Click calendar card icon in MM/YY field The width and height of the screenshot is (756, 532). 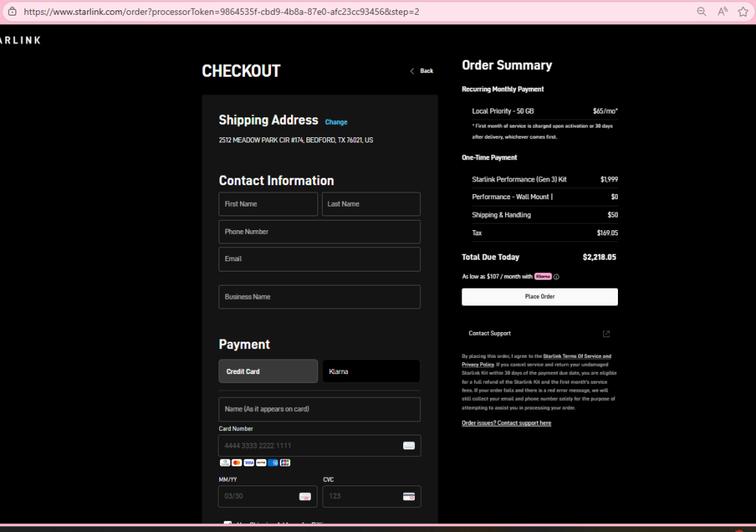(x=305, y=497)
